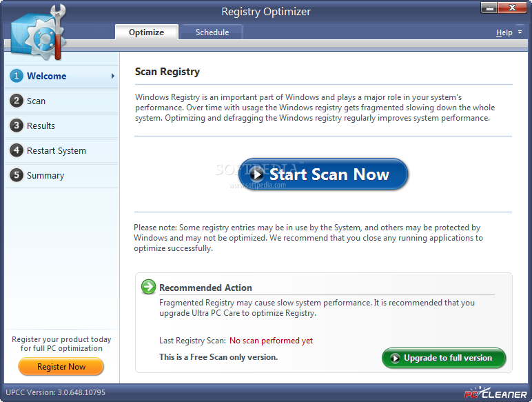Click step 5 circle icon beside Summary

tap(17, 175)
